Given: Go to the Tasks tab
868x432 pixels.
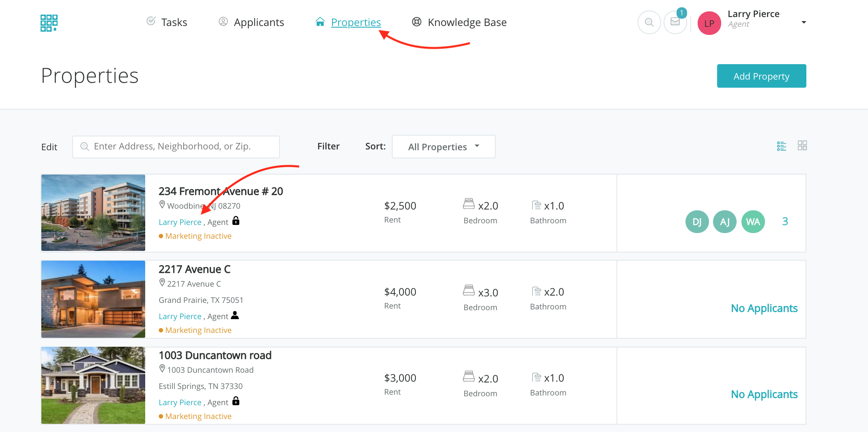Looking at the screenshot, I should pos(167,22).
